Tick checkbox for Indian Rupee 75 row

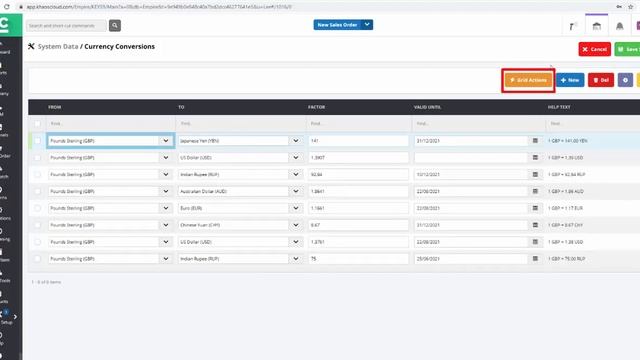point(38,258)
